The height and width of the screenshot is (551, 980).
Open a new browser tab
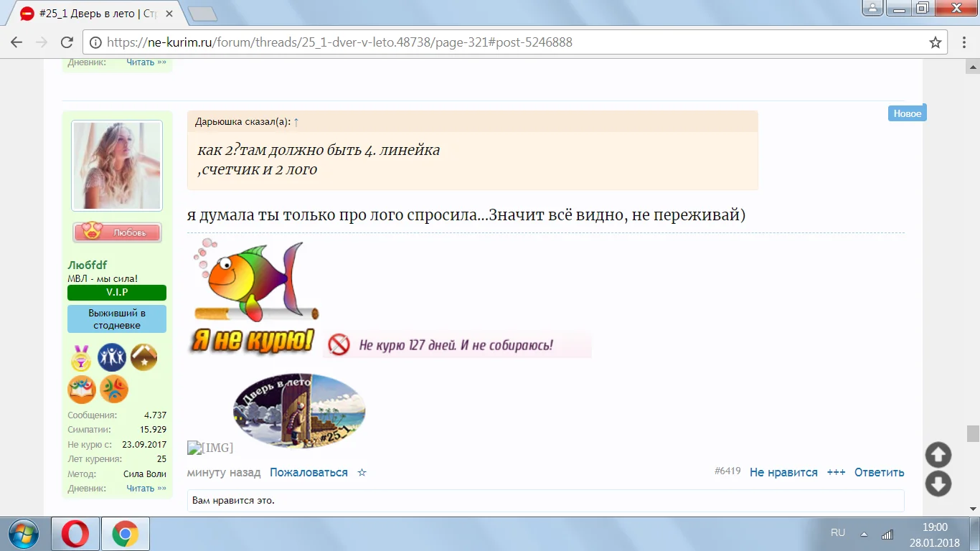[202, 13]
